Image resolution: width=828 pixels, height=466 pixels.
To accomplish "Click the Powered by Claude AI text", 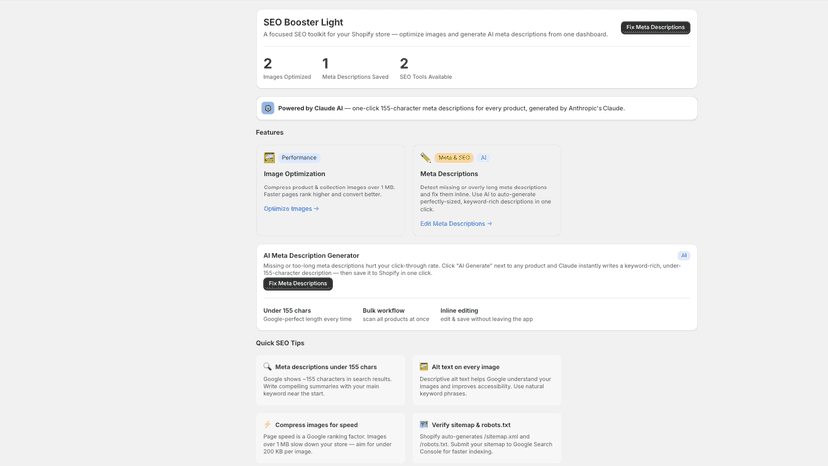I will tap(310, 108).
